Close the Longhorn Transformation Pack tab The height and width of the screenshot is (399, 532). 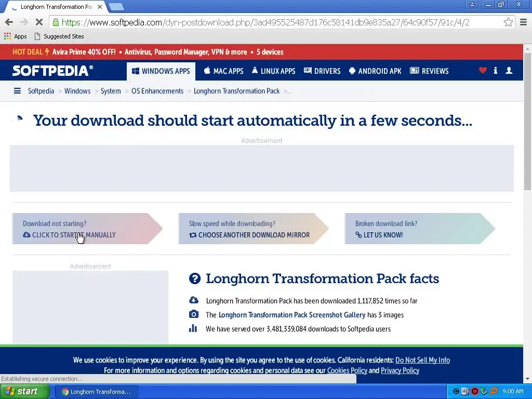[100, 6]
